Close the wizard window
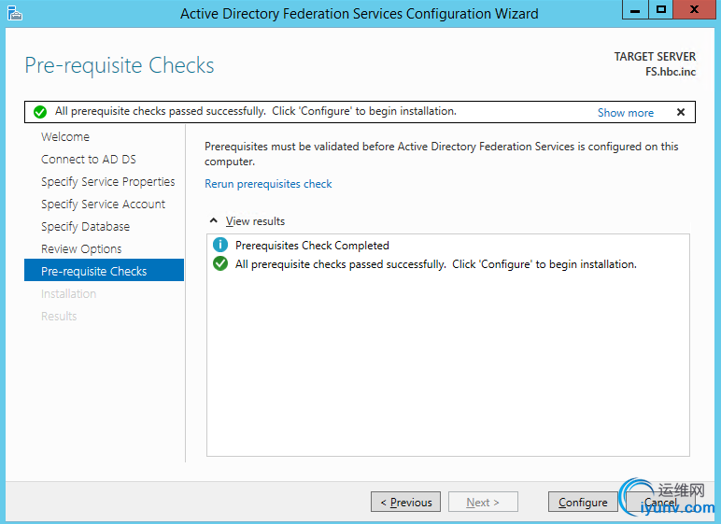This screenshot has height=524, width=721. 694,10
